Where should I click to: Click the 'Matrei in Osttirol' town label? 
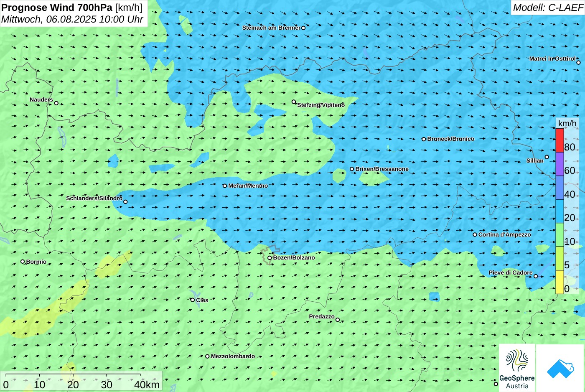pos(552,59)
